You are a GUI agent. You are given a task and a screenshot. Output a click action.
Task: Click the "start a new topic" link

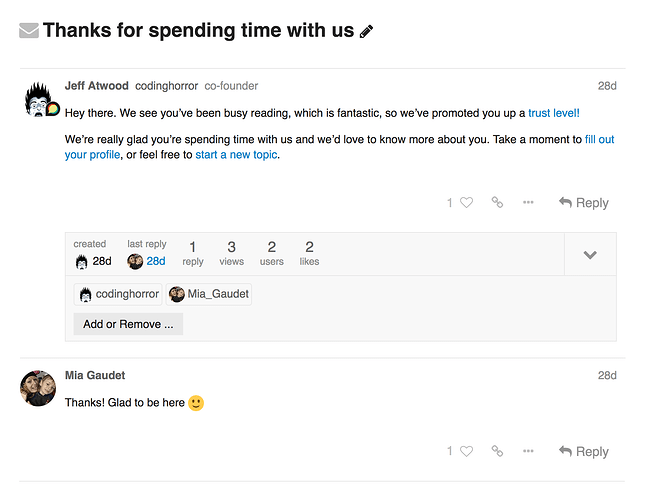tap(237, 155)
